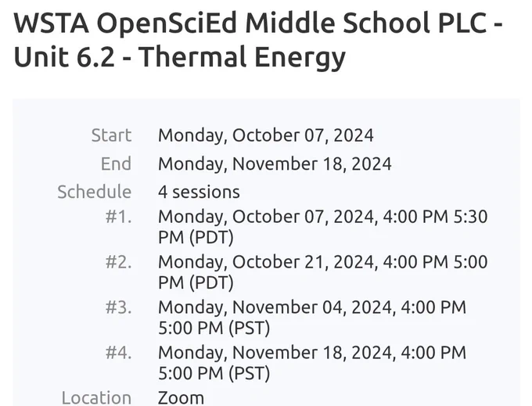Image resolution: width=532 pixels, height=406 pixels.
Task: Select the start date Monday, October 07, 2024
Action: (266, 135)
